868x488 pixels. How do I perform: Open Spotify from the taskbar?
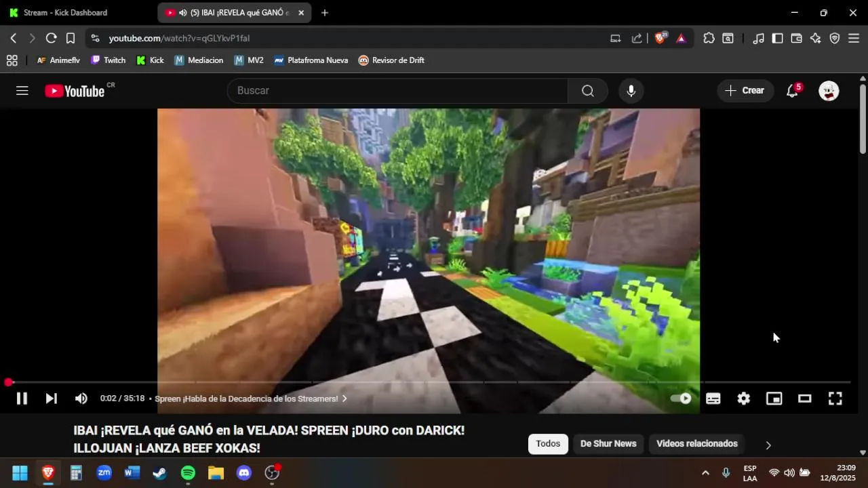coord(188,473)
